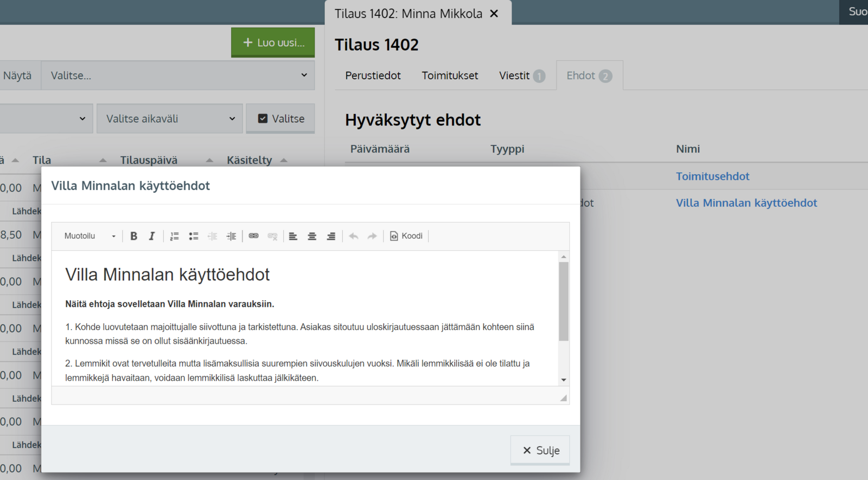This screenshot has width=868, height=480.
Task: Decrease indent of the paragraph
Action: click(x=212, y=236)
